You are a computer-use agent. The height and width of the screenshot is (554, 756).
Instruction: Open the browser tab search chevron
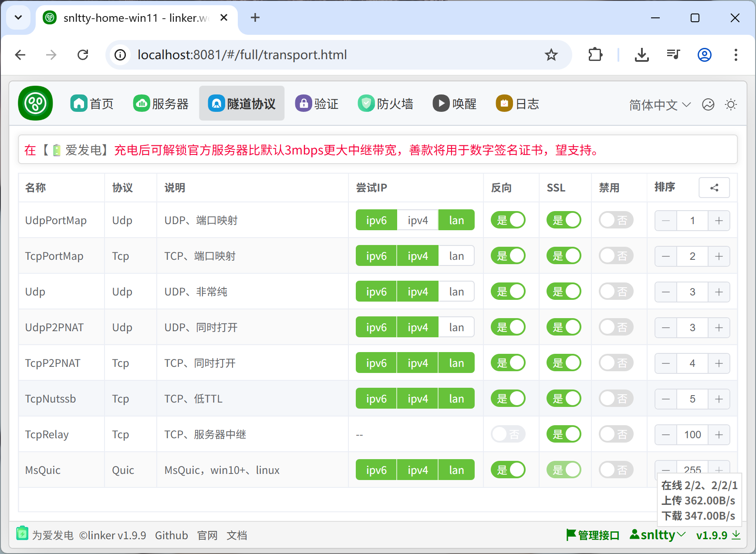(18, 18)
